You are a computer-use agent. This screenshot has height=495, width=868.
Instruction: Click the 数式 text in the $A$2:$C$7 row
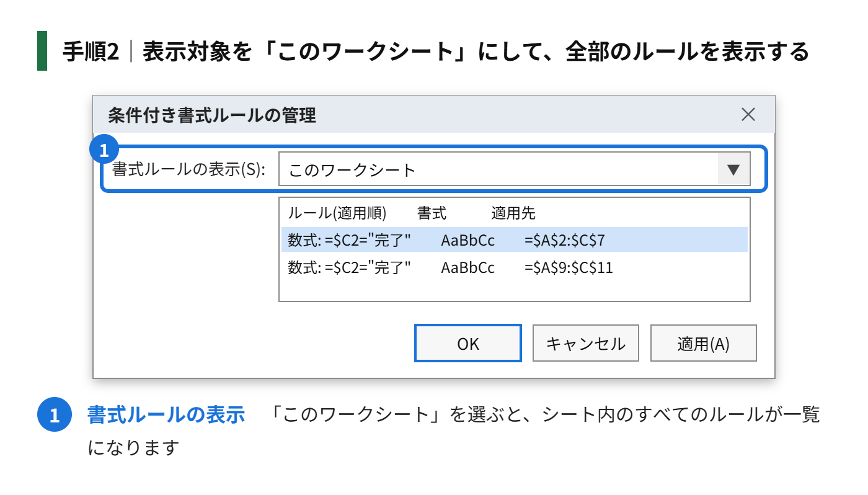click(x=303, y=240)
